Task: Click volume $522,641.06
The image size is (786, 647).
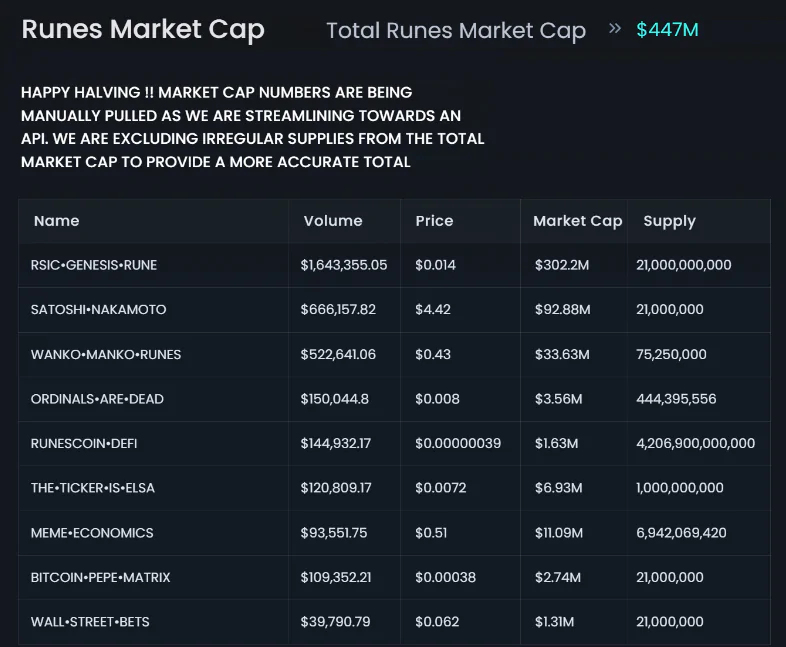Action: point(338,355)
